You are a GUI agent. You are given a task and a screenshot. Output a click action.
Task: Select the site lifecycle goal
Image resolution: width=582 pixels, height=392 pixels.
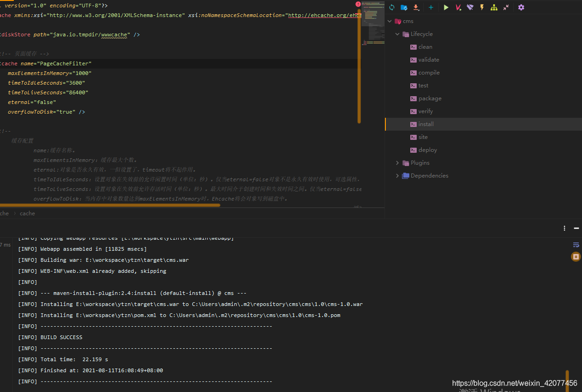423,137
